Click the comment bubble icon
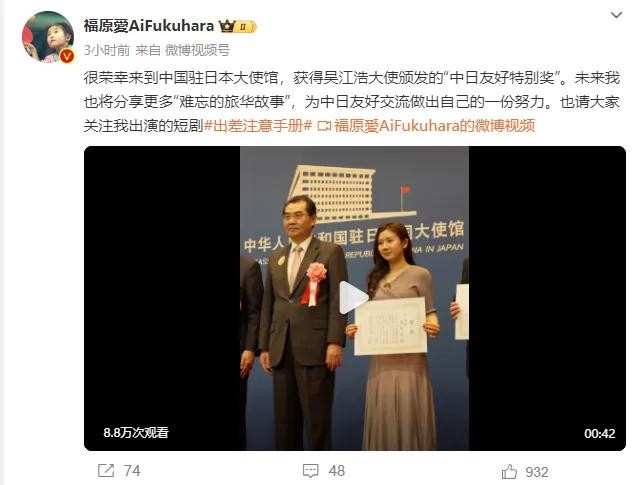 (x=311, y=471)
